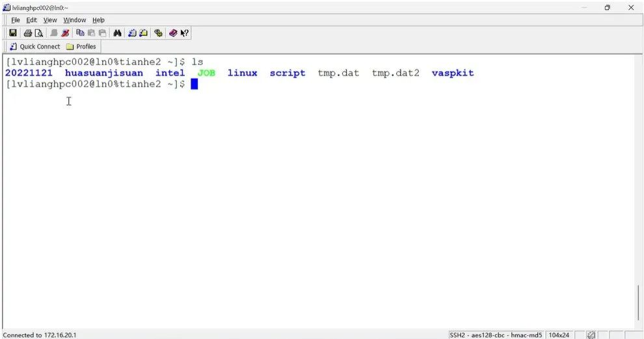
Task: Click the terminal vertical scrollbar thumb
Action: tap(638, 303)
